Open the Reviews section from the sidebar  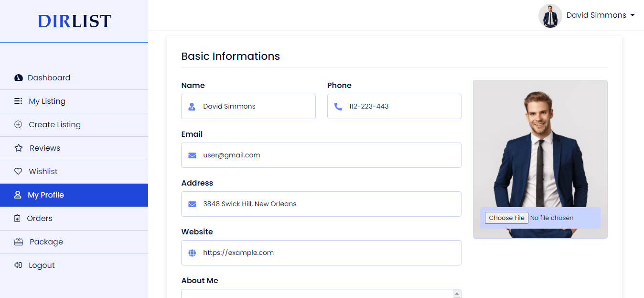tap(44, 148)
